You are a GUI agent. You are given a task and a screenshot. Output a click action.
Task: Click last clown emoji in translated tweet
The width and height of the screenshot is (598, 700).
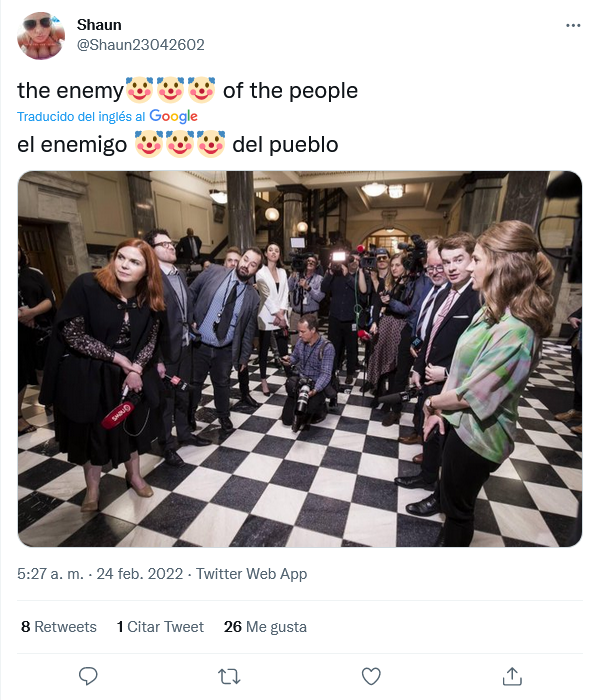pyautogui.click(x=211, y=144)
